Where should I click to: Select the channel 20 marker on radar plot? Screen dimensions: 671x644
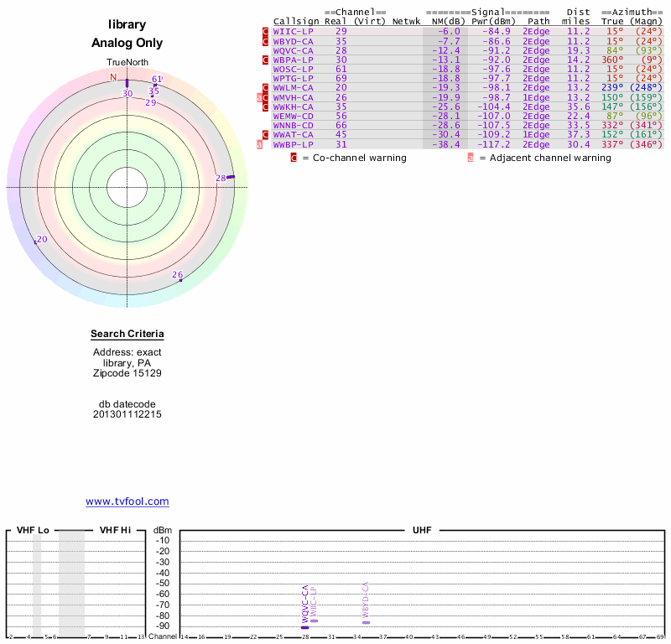point(35,241)
